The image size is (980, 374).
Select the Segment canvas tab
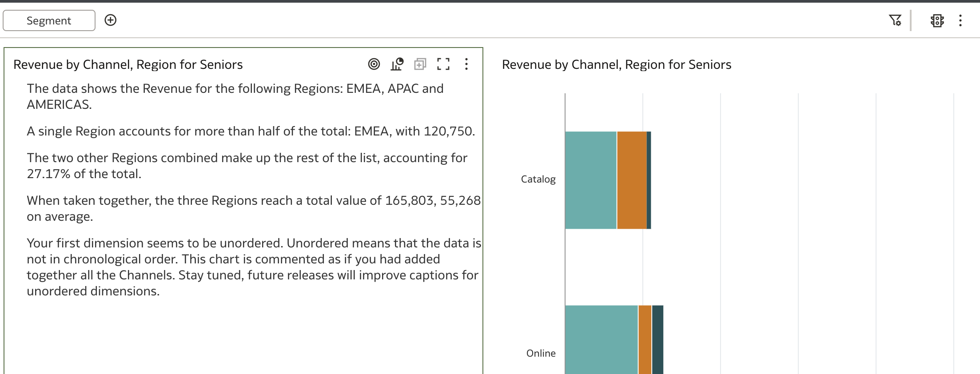pos(49,20)
